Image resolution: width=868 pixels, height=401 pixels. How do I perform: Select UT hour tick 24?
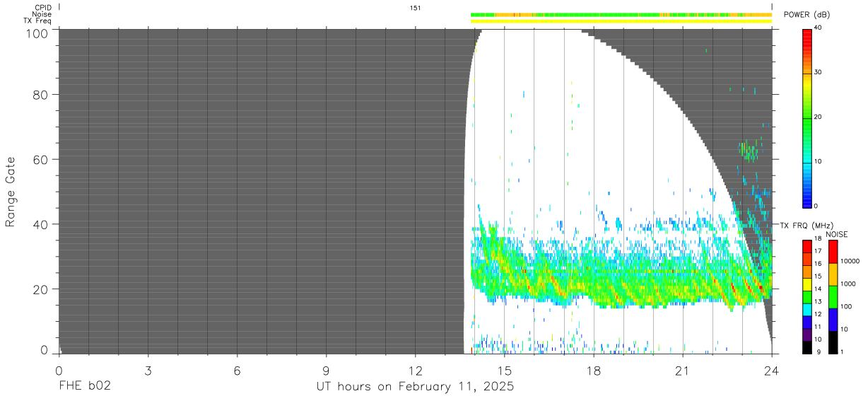[772, 370]
